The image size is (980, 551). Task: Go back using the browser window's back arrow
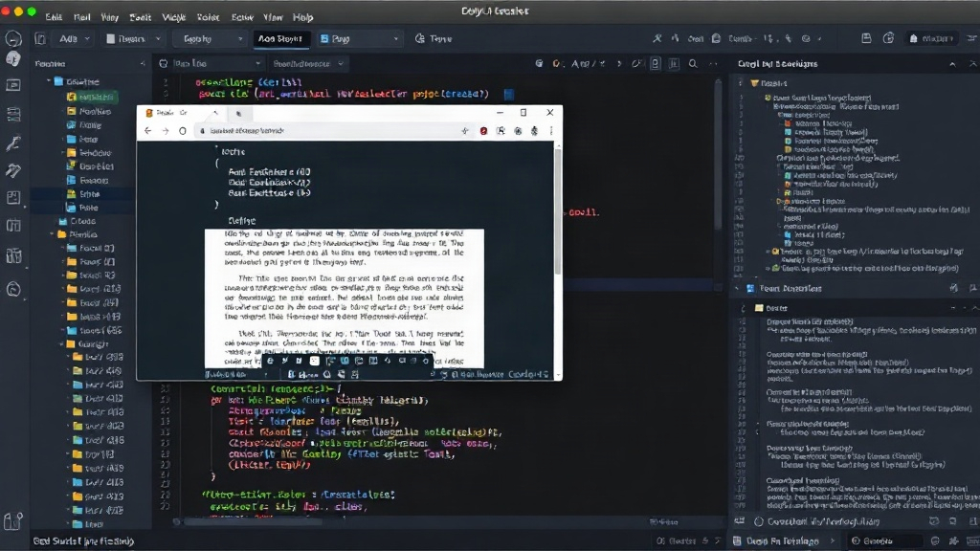pyautogui.click(x=147, y=130)
